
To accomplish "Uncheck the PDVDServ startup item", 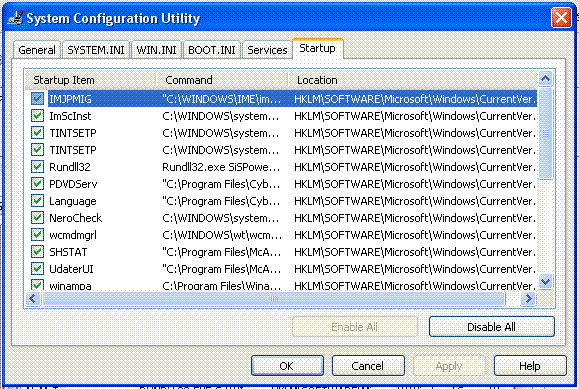I will 37,184.
